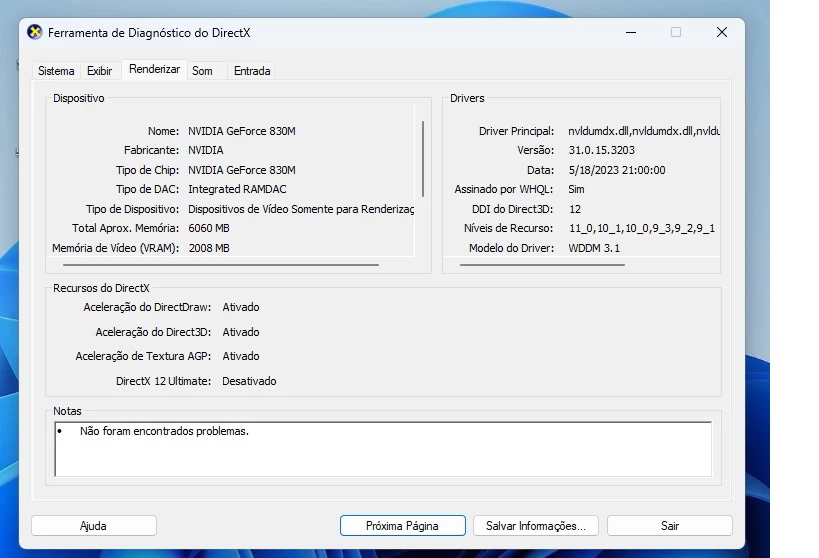Minimize the DirectX diagnostic window
Image resolution: width=819 pixels, height=558 pixels.
[x=631, y=32]
